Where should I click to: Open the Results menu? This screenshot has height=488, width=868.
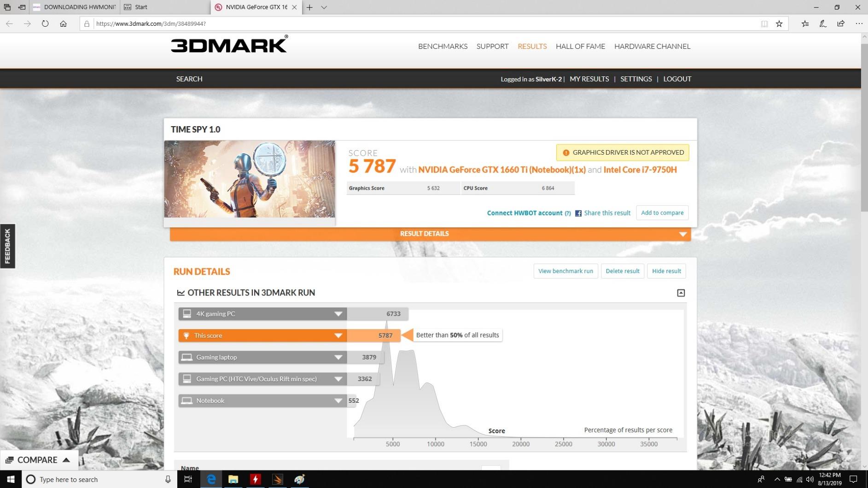[532, 46]
